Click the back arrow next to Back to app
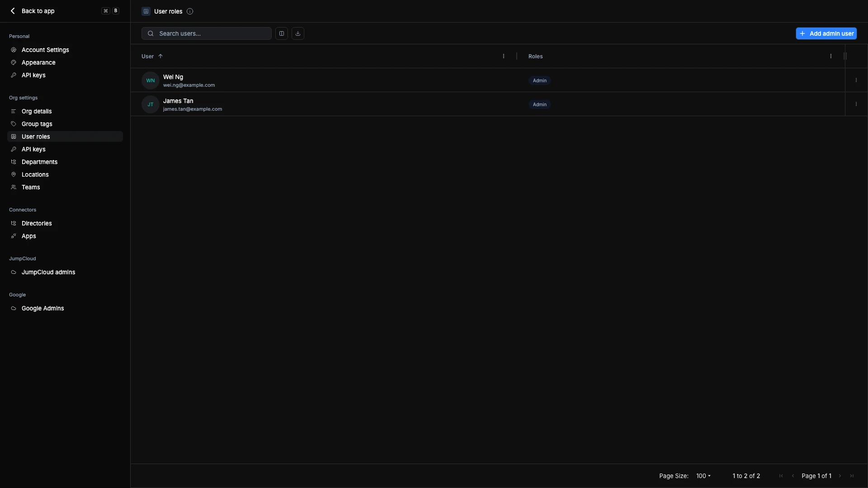Screen dimensions: 868x488 (13, 11)
